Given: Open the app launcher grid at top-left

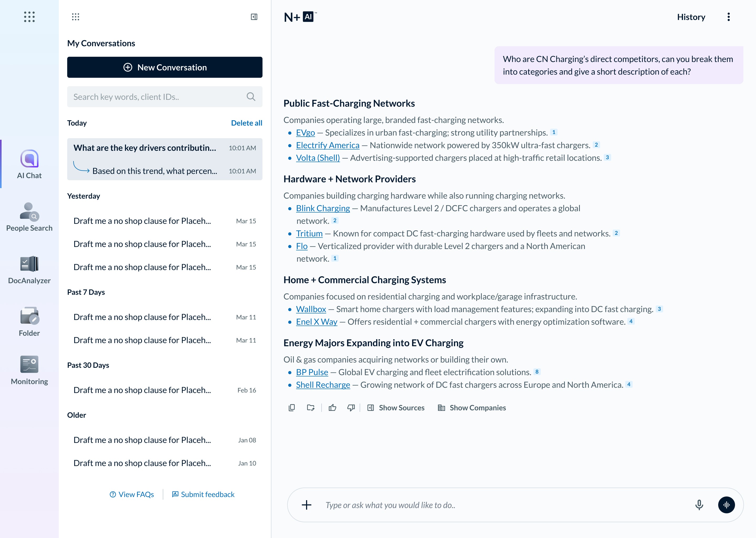Looking at the screenshot, I should tap(29, 17).
